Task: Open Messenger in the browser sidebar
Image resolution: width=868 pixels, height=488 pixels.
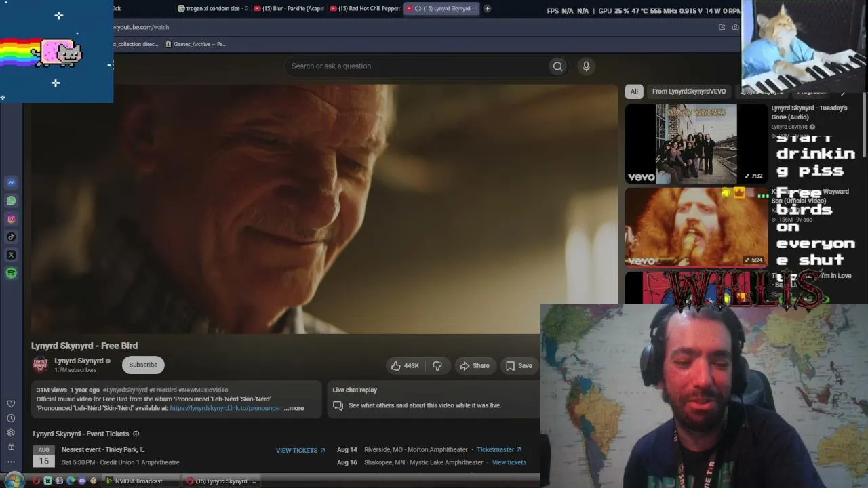Action: 11,182
